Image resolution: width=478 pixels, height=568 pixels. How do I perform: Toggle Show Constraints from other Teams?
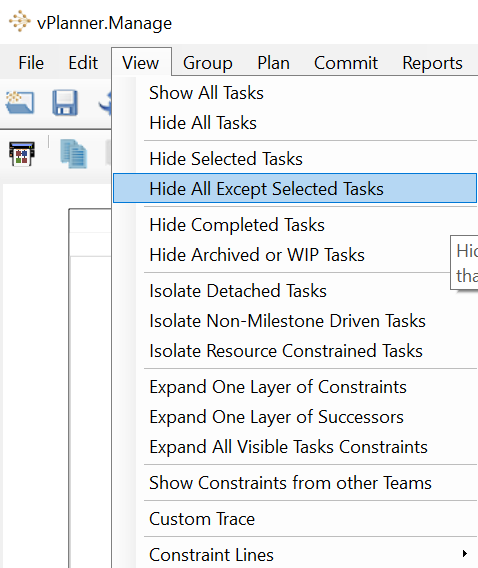(295, 483)
